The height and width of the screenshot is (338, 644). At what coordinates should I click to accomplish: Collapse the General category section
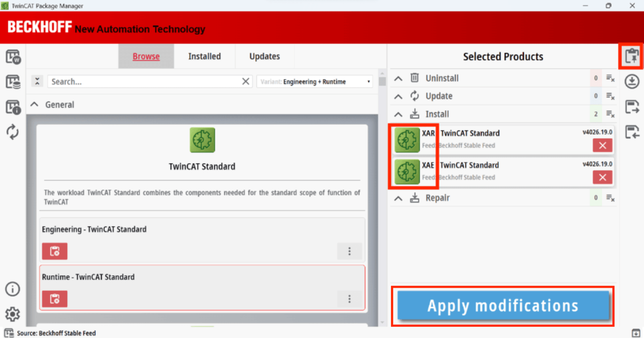[x=35, y=105]
